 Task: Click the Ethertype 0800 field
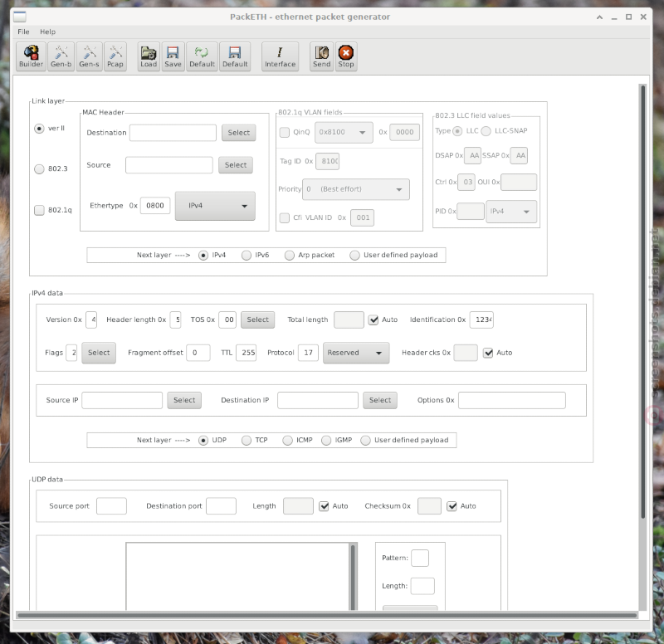155,206
